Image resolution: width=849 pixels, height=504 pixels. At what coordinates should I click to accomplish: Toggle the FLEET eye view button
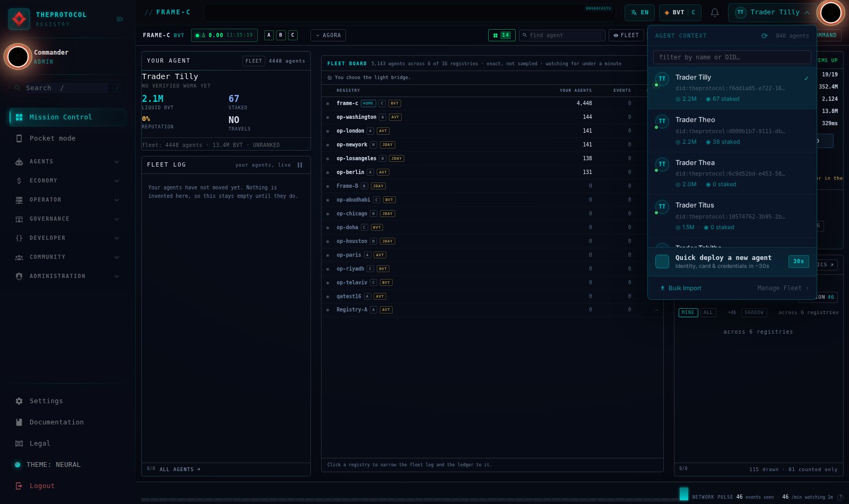626,36
